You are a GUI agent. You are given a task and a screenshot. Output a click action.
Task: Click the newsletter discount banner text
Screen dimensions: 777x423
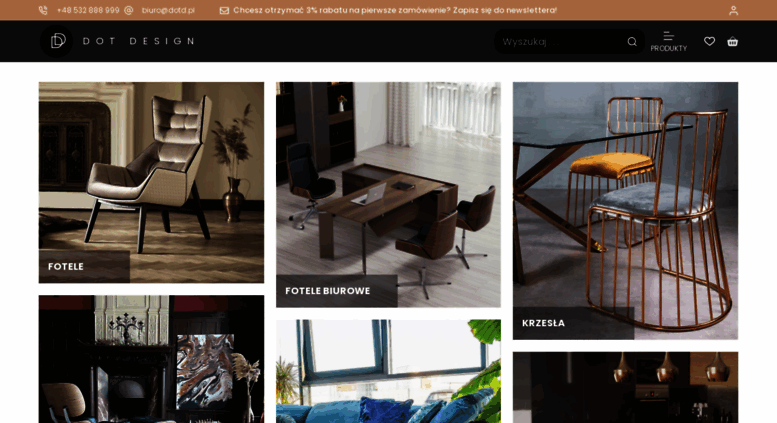395,10
